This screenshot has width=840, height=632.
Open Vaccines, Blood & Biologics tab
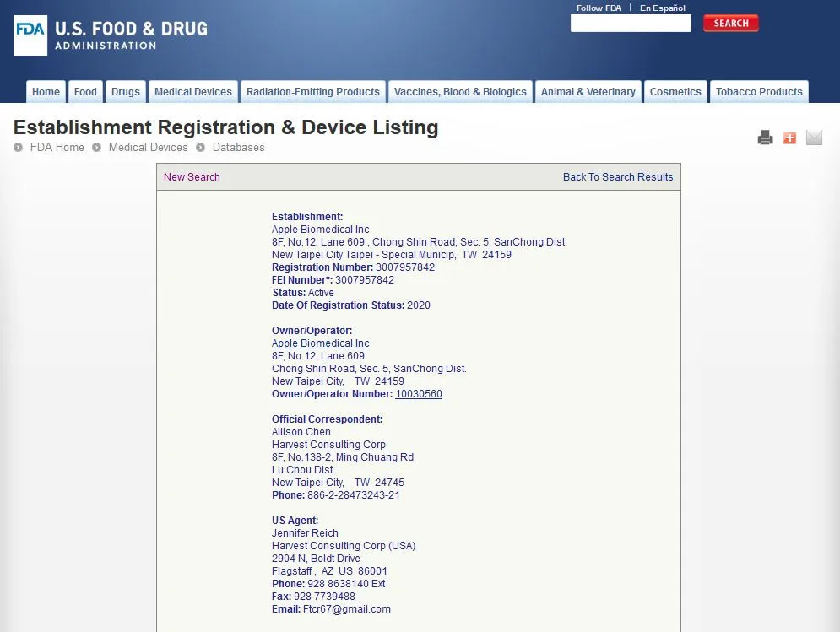tap(460, 92)
